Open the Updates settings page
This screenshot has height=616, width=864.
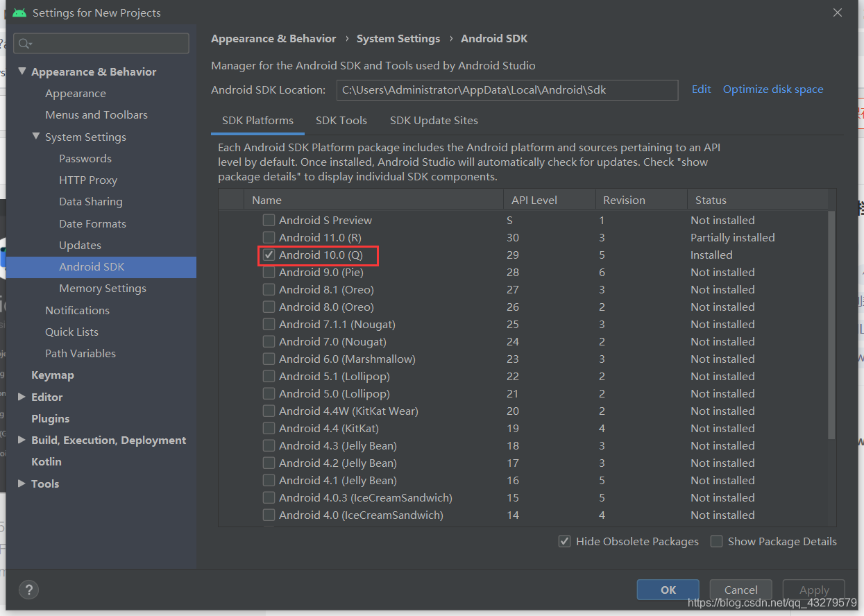point(80,246)
